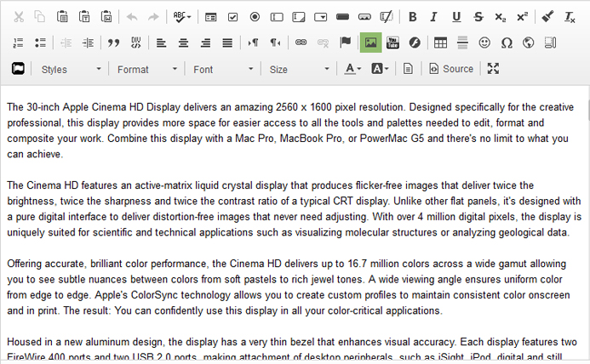Set text direction left to right
This screenshot has height=364, width=590.
[x=253, y=43]
